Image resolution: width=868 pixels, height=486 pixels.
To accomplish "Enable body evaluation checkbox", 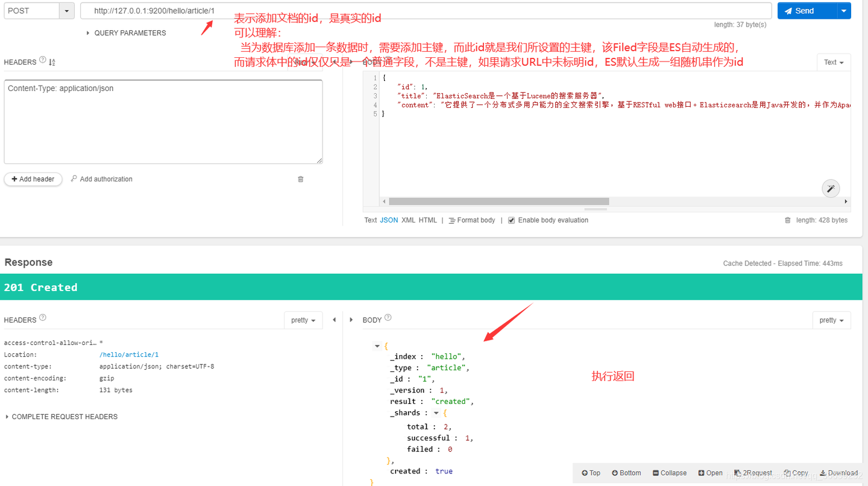I will click(511, 220).
